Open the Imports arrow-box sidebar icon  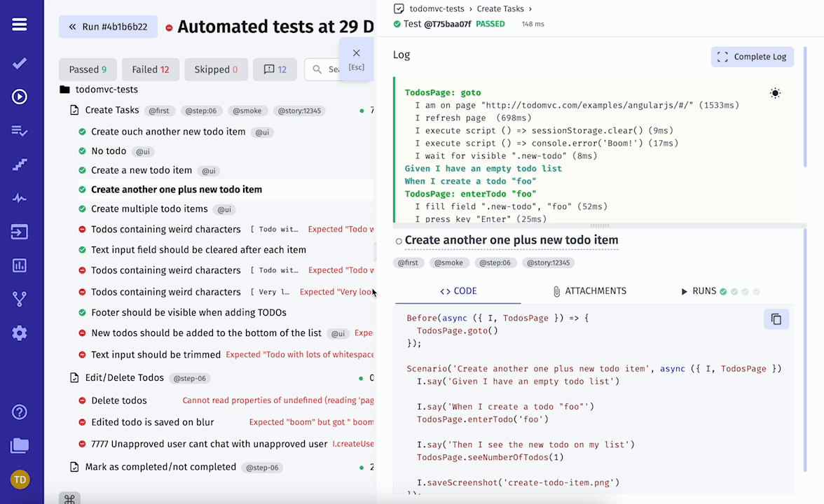point(20,232)
